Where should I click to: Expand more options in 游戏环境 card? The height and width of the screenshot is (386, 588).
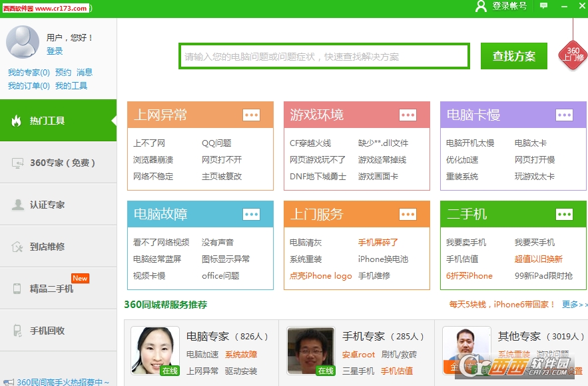pos(408,115)
